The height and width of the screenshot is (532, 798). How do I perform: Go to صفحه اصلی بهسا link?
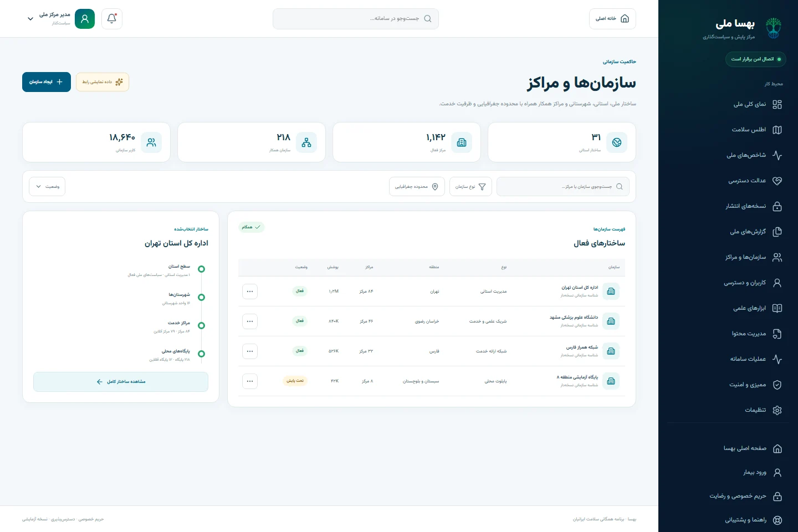728,448
